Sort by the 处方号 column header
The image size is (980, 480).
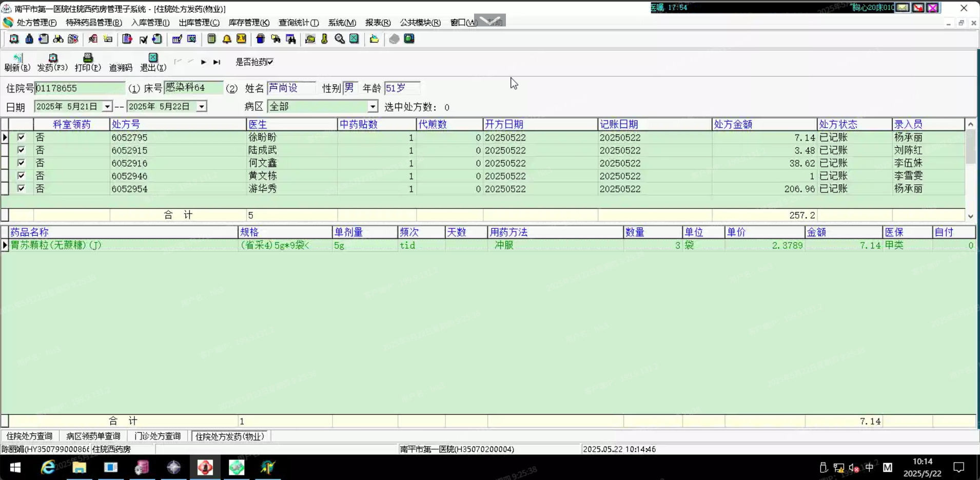click(178, 124)
